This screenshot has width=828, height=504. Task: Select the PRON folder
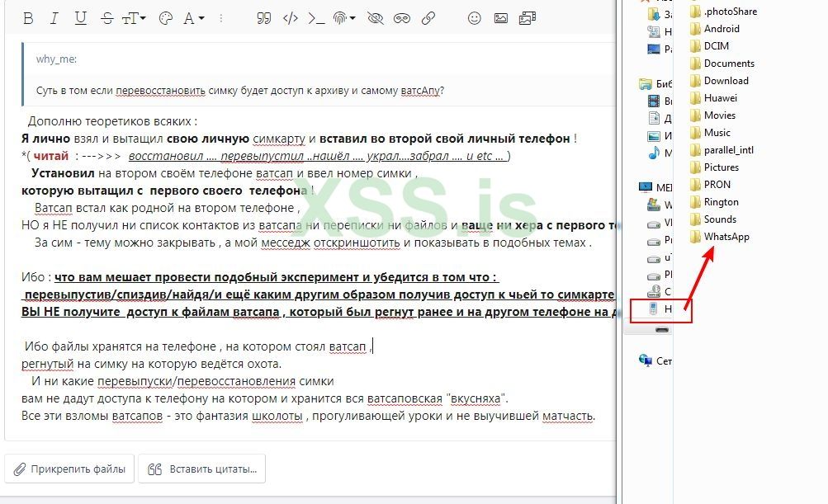(710, 185)
